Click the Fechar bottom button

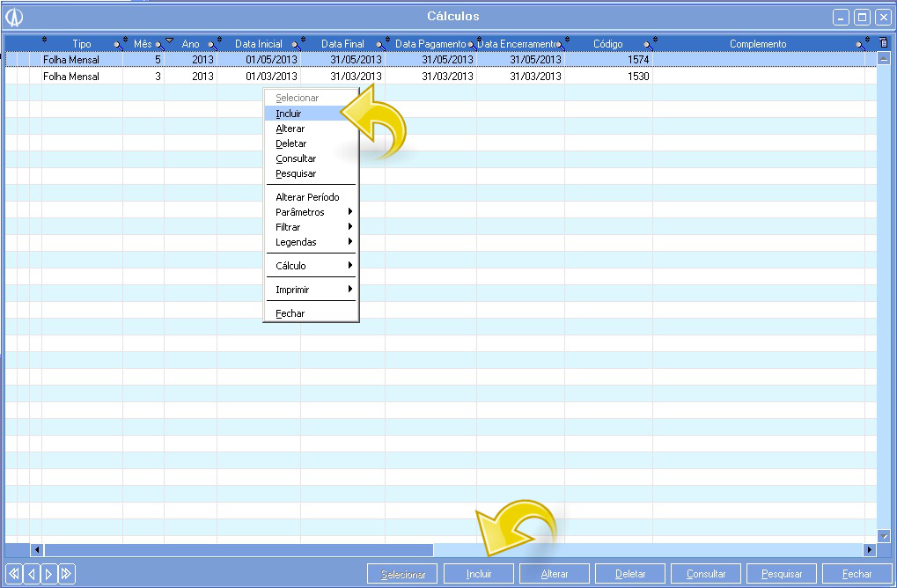(x=857, y=574)
